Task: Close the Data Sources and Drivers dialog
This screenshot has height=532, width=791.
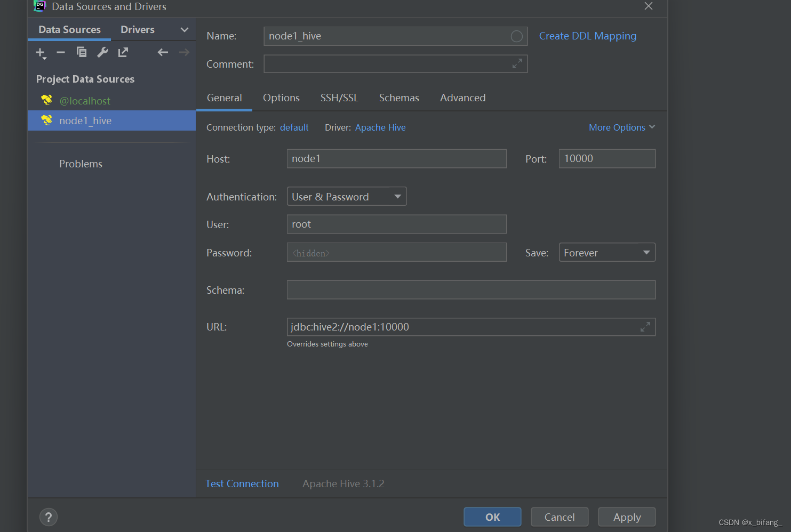Action: click(x=649, y=6)
